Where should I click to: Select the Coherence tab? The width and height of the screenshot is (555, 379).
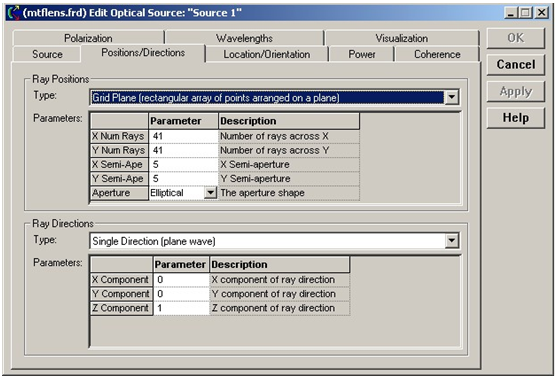coord(437,54)
